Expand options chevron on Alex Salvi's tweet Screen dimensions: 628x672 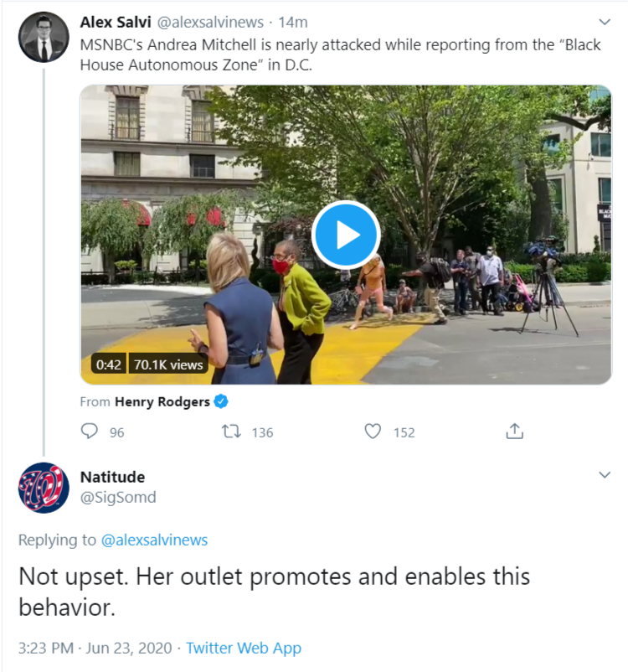click(605, 22)
